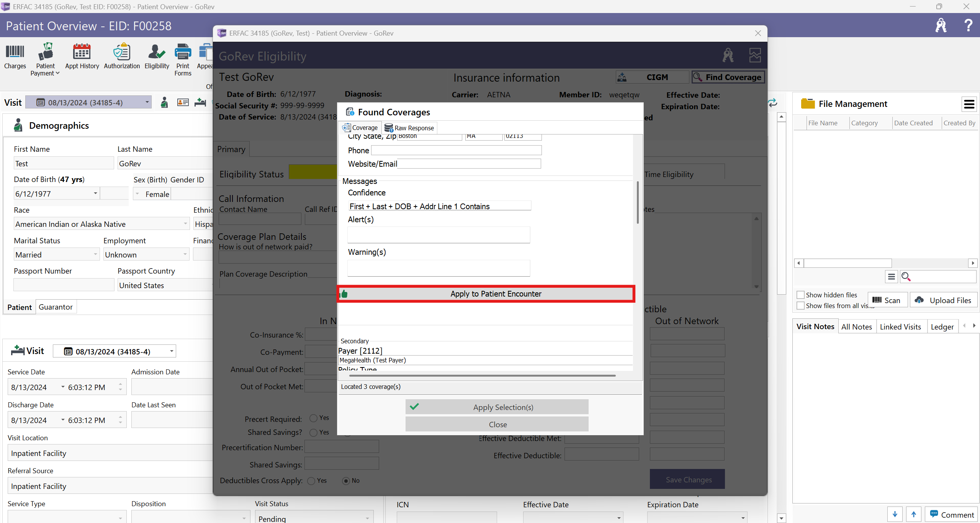Click the Close button in Found Coverages
Viewport: 980px width, 523px height.
497,424
